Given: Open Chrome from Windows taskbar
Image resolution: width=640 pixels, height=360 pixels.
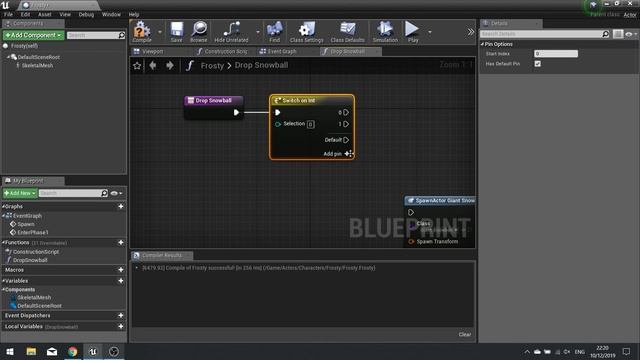Looking at the screenshot, I should [73, 351].
